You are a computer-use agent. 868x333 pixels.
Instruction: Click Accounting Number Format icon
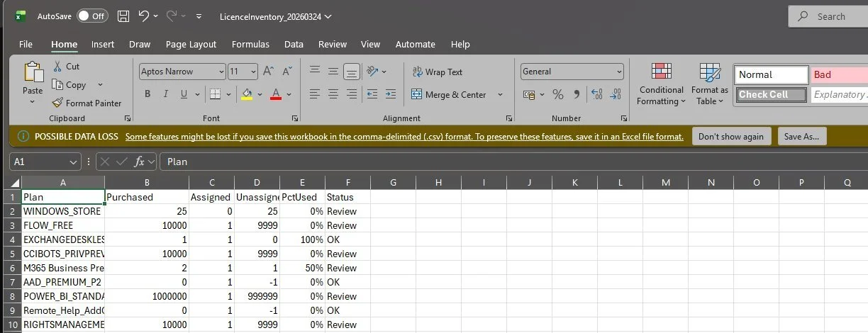pyautogui.click(x=528, y=94)
